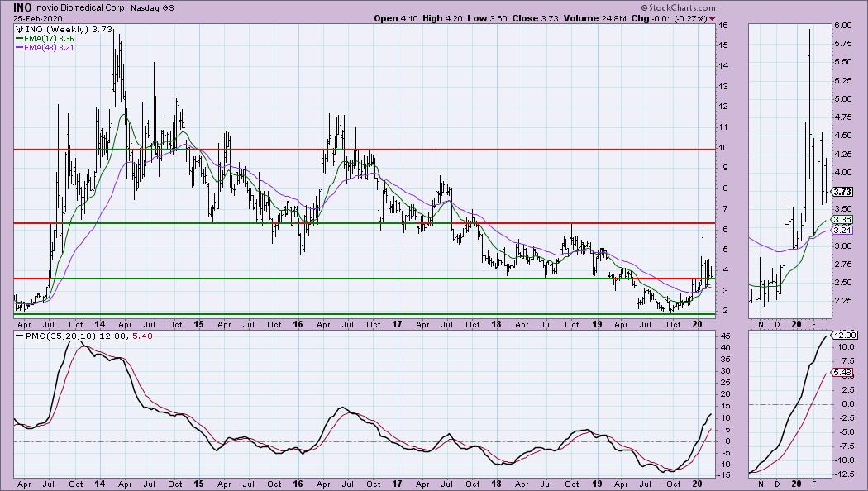Click the 6.00 label on the zoom panel axis
Viewport: 868px width, 491px height.
(842, 26)
